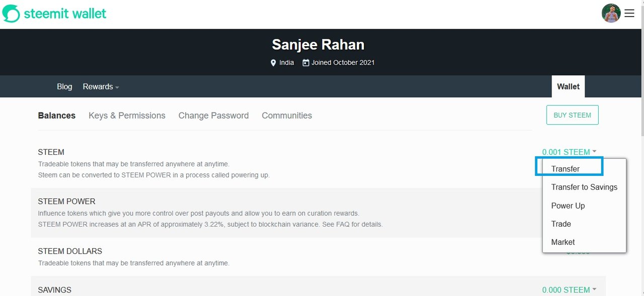The width and height of the screenshot is (644, 296).
Task: Switch to the Wallet tab
Action: coord(568,86)
